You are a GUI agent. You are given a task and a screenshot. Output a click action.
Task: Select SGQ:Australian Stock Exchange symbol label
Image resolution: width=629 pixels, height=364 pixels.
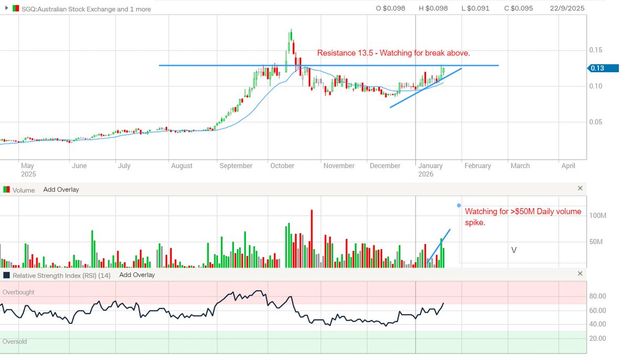[x=86, y=9]
